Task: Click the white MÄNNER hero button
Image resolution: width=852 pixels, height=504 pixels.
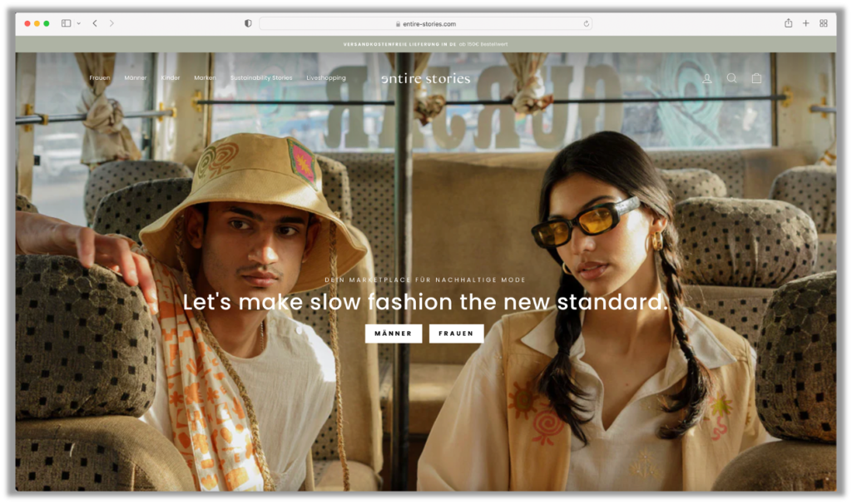Action: pyautogui.click(x=393, y=334)
